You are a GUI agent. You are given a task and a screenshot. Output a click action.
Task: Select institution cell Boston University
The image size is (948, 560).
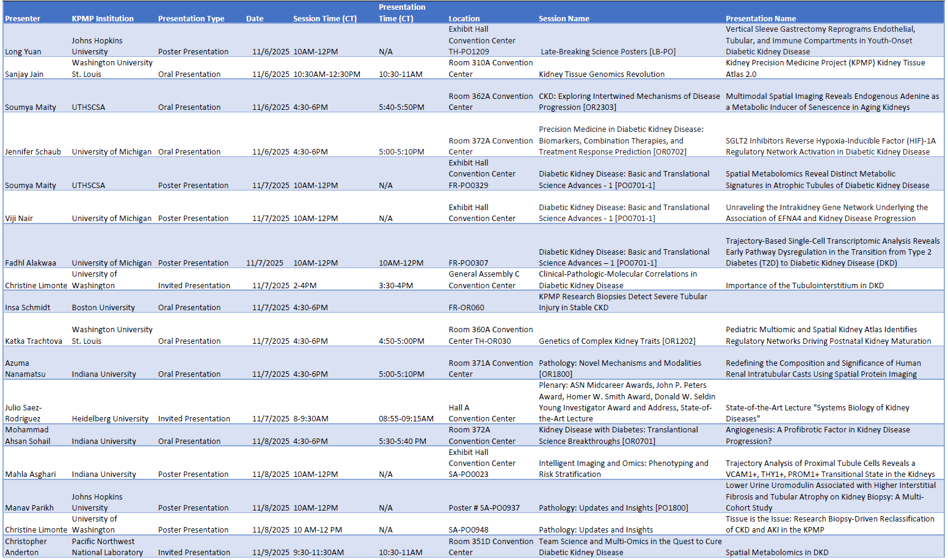[103, 307]
